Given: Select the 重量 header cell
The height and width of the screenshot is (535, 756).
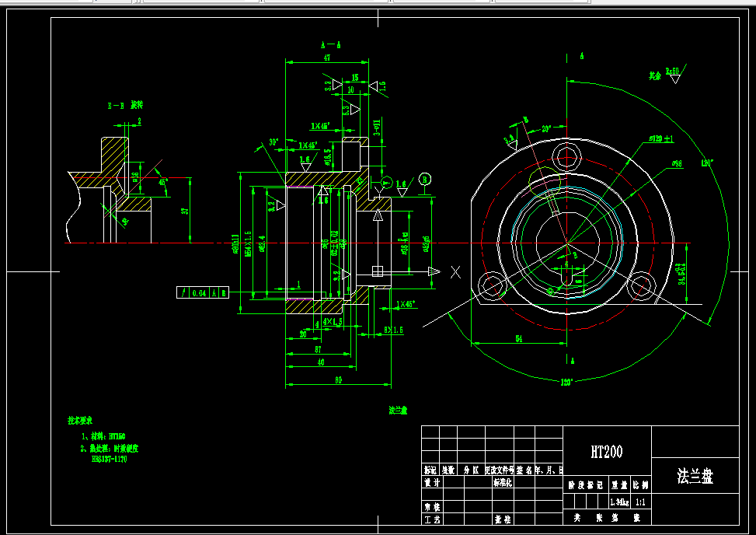Looking at the screenshot, I should point(620,486).
